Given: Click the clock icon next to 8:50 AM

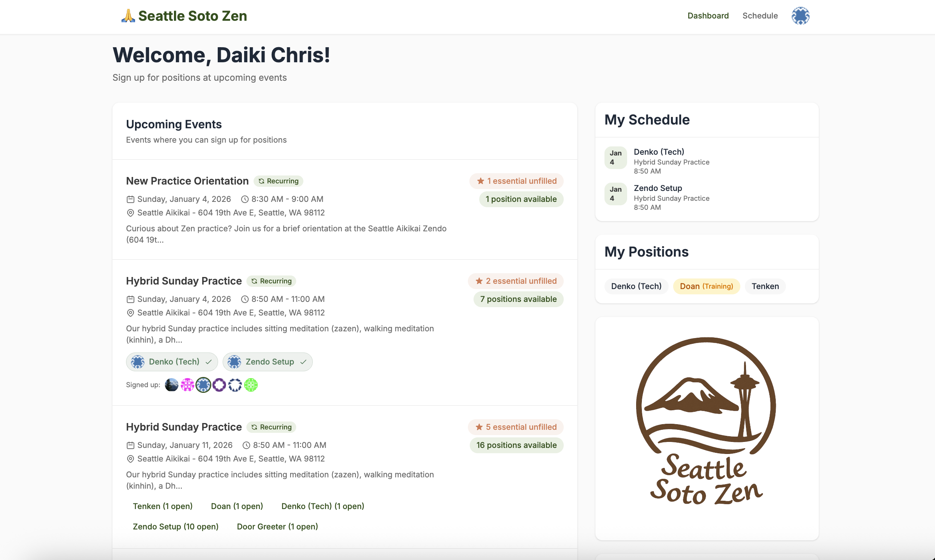Looking at the screenshot, I should point(246,299).
